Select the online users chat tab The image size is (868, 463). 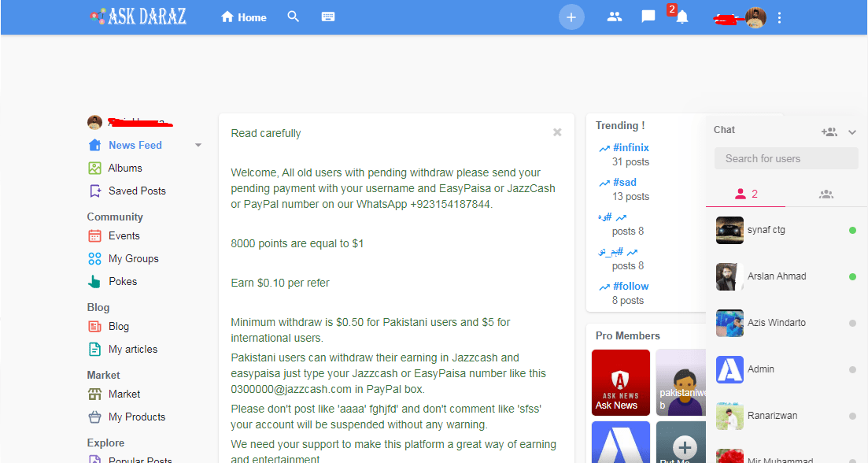click(745, 194)
